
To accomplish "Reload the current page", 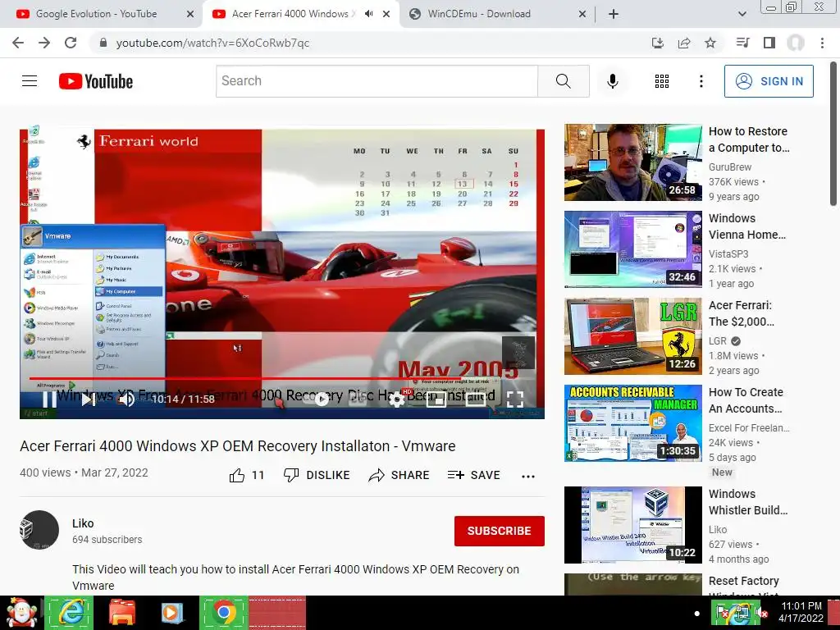I will [71, 43].
